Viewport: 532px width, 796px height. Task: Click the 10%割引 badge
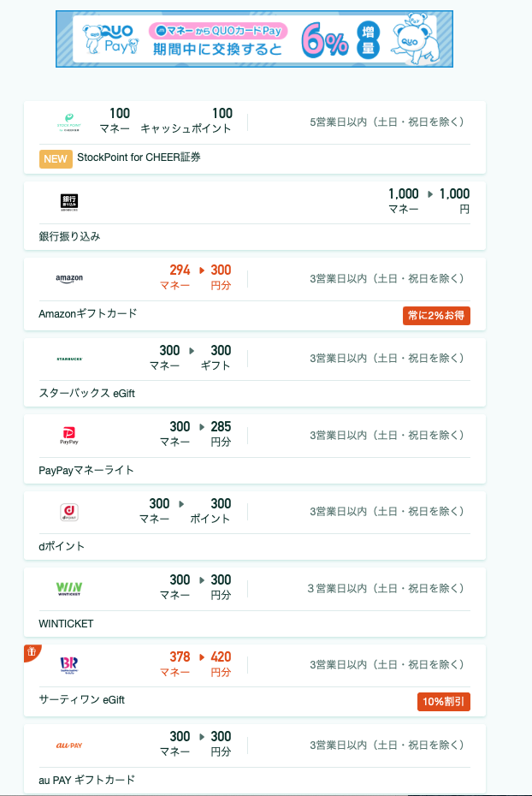(443, 702)
